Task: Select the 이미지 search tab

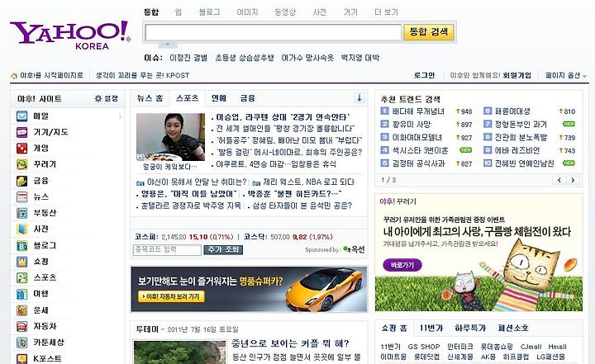Action: point(247,12)
